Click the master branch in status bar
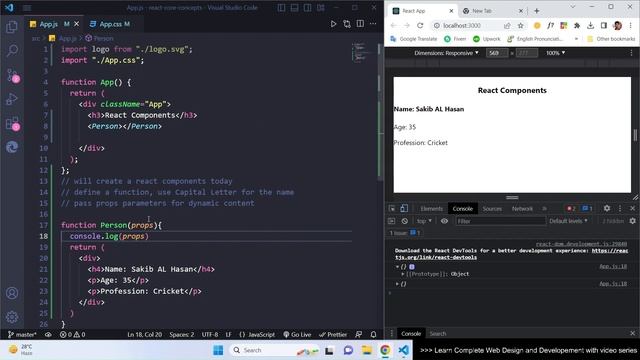 pos(22,334)
